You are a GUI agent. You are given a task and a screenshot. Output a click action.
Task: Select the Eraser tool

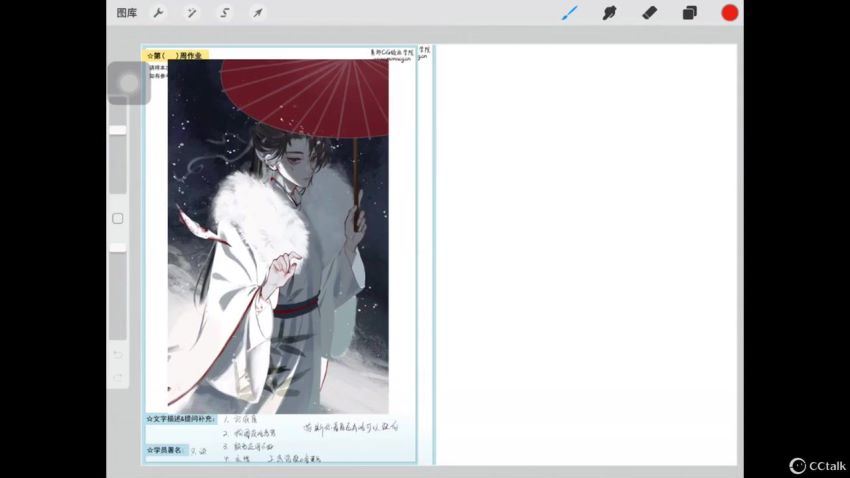pyautogui.click(x=649, y=12)
